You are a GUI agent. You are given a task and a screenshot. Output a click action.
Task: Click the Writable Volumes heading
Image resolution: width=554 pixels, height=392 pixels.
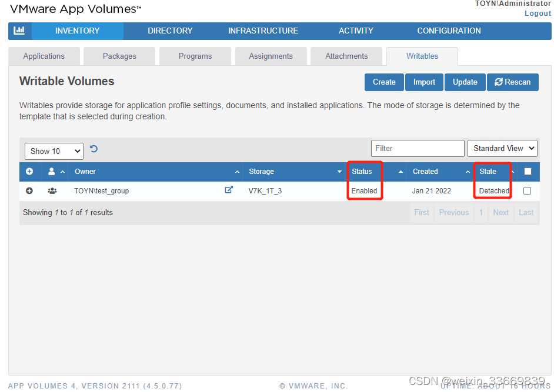[67, 81]
